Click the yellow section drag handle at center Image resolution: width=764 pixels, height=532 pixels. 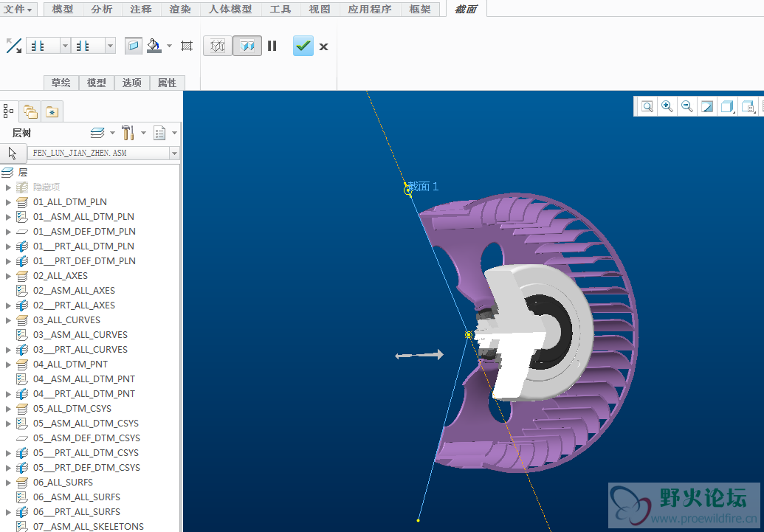point(469,335)
